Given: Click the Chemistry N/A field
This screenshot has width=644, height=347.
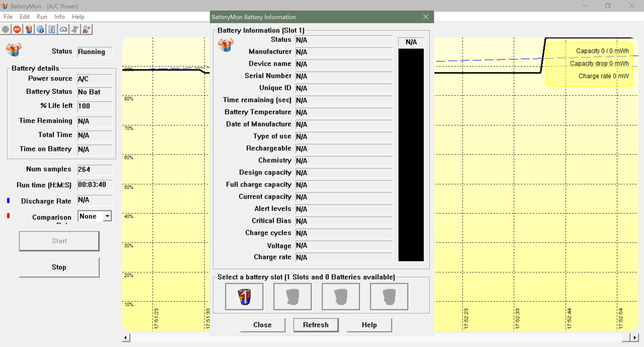Looking at the screenshot, I should pyautogui.click(x=344, y=161).
